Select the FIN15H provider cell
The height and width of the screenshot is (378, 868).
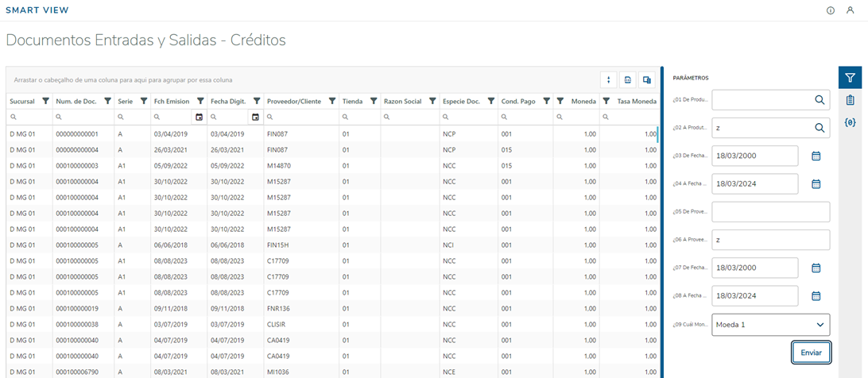pyautogui.click(x=301, y=245)
